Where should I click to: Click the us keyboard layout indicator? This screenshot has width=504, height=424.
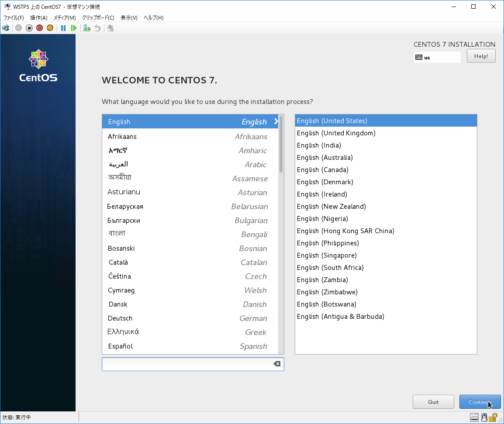click(437, 57)
